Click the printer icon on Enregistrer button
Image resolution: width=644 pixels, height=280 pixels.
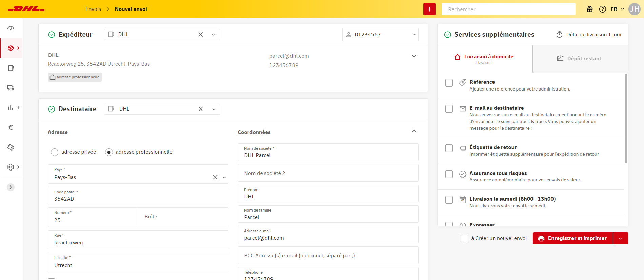click(541, 239)
